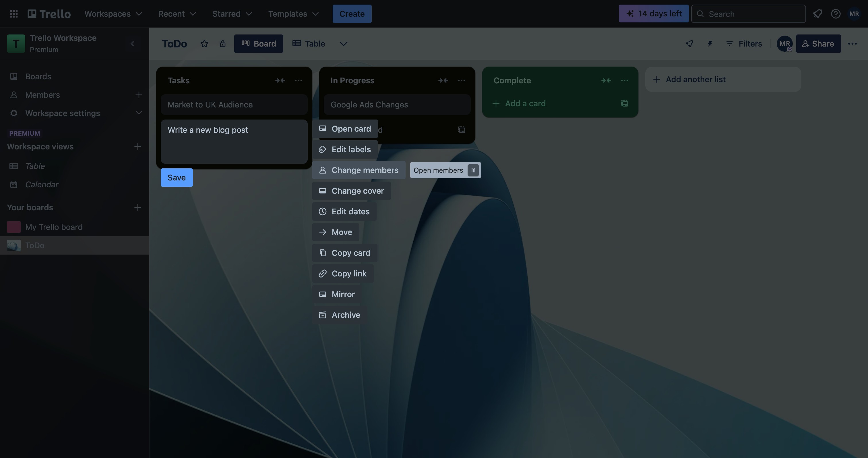
Task: Select Change cover from quick menu
Action: coord(351,191)
